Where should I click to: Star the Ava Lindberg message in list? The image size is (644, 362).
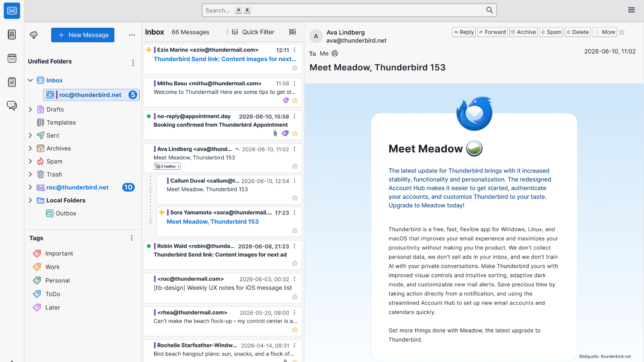[295, 166]
